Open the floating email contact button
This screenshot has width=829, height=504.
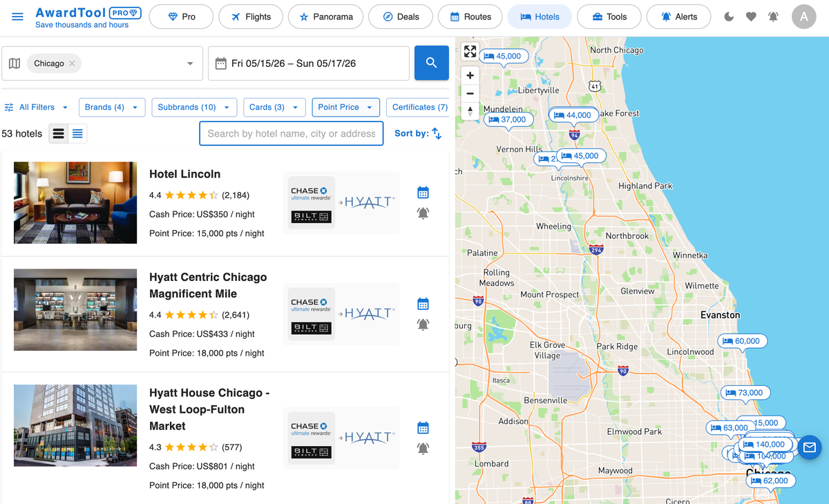coord(809,447)
